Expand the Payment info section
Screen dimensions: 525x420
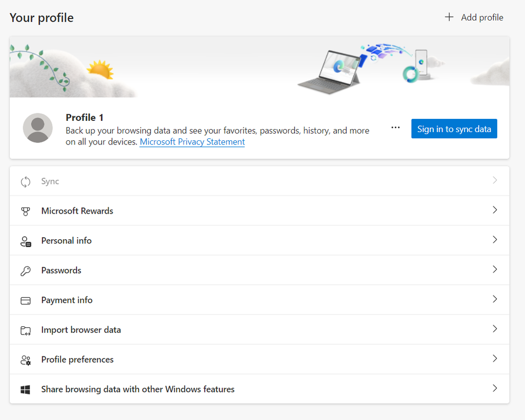coord(494,300)
